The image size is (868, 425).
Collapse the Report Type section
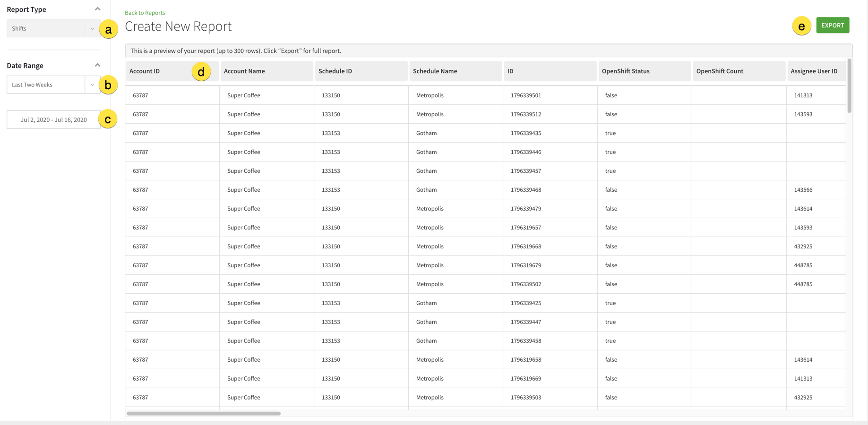click(x=97, y=8)
